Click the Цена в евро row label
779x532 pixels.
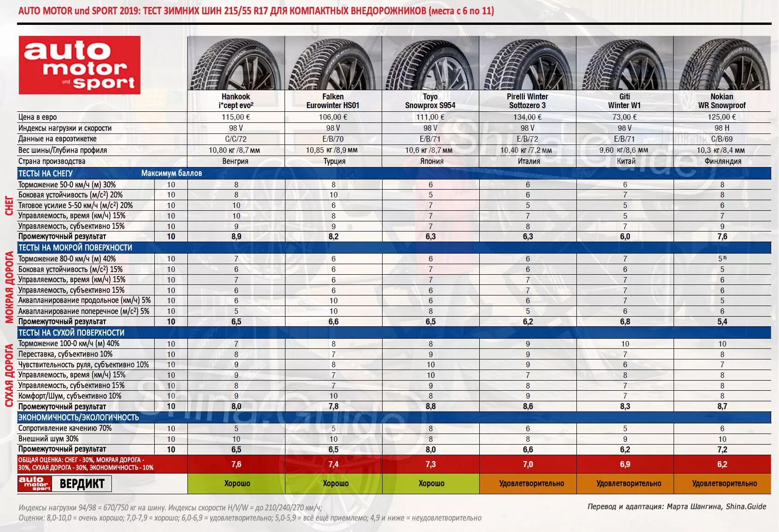pyautogui.click(x=38, y=117)
